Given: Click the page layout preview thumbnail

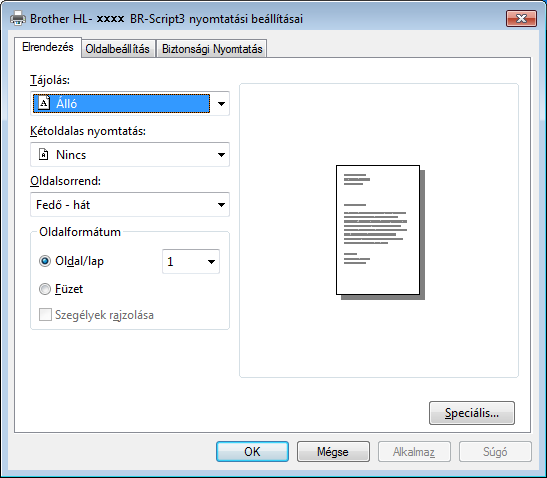Looking at the screenshot, I should coord(380,232).
